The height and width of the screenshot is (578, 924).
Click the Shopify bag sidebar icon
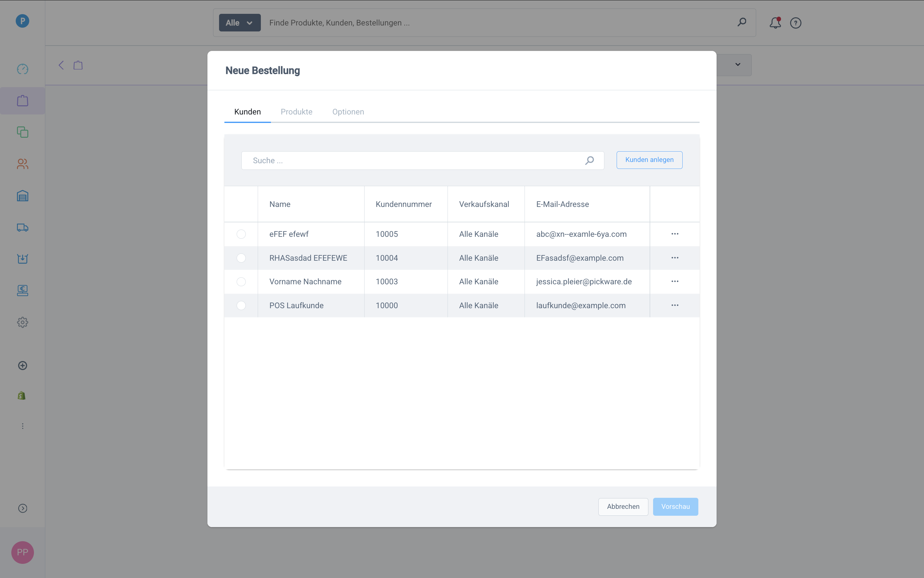22,396
